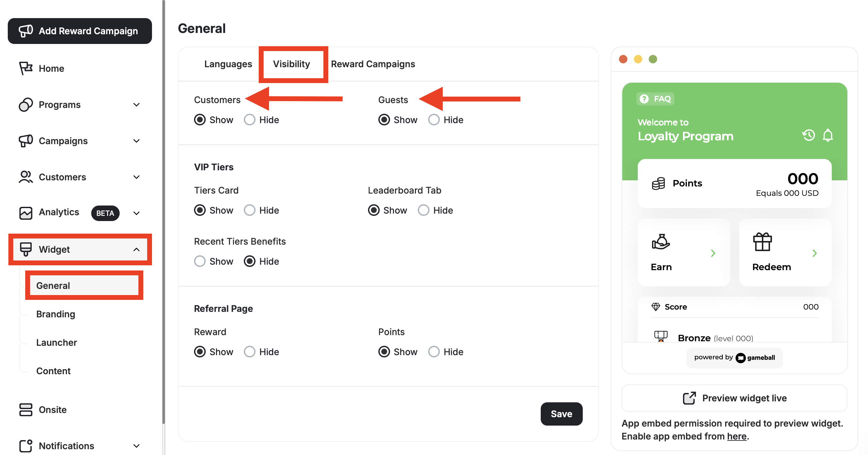
Task: Click the Save button
Action: [561, 414]
